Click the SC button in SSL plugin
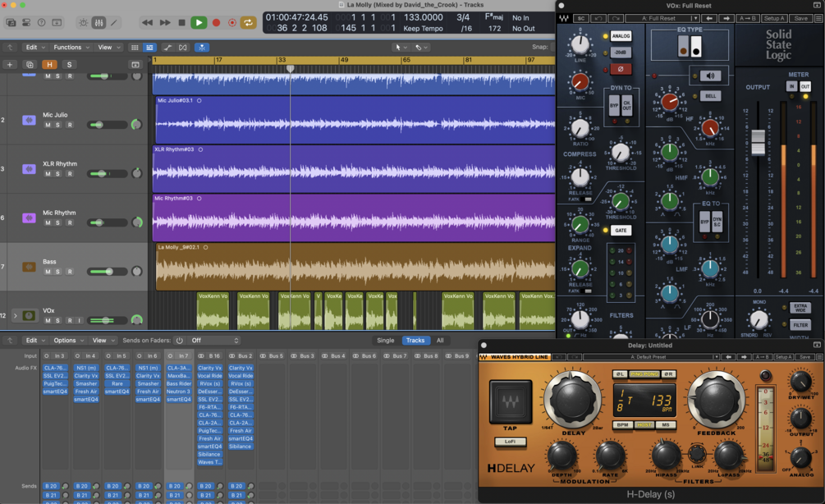The height and width of the screenshot is (504, 825). click(x=581, y=18)
